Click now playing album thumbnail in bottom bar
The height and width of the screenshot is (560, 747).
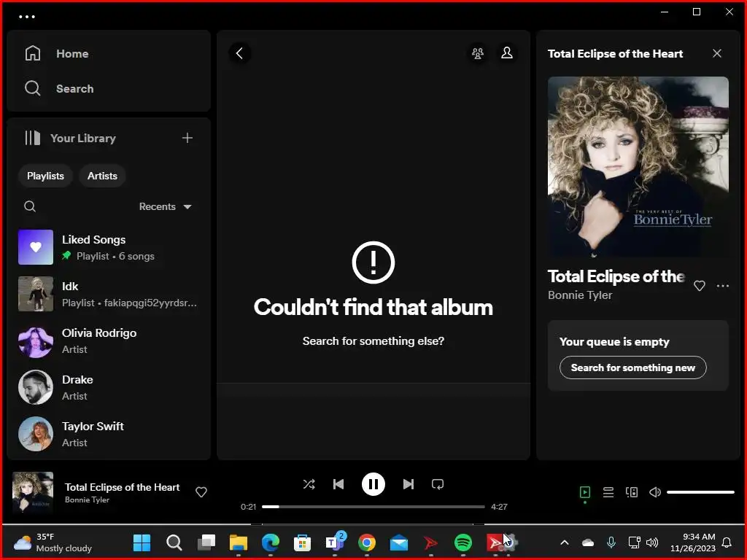coord(33,492)
